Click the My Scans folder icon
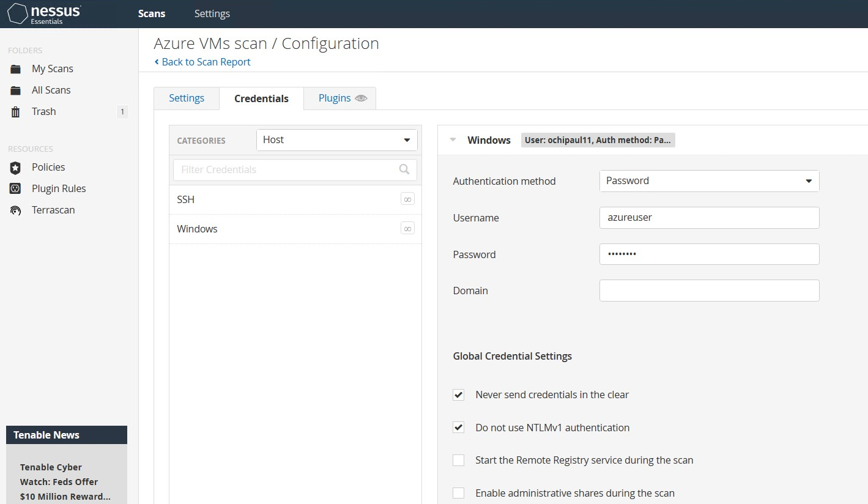Screen dimensions: 868x504 [16, 69]
